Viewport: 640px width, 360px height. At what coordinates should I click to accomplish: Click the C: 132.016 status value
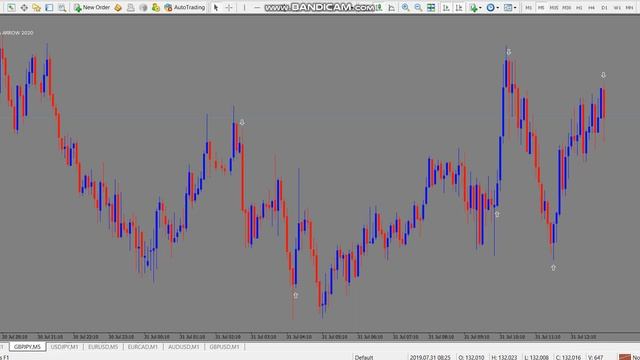point(568,357)
